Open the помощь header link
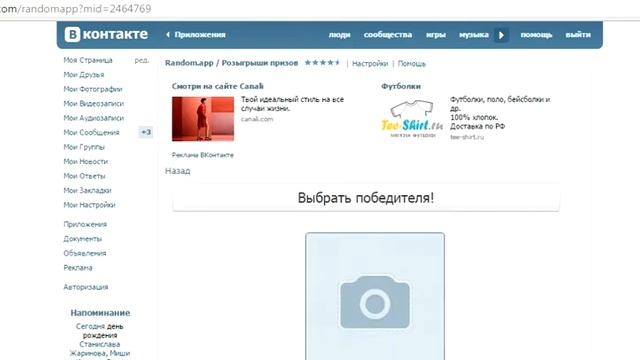 (x=536, y=35)
